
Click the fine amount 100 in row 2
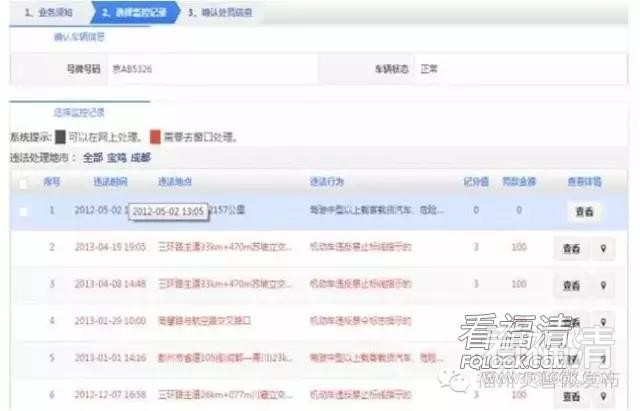[x=519, y=247]
